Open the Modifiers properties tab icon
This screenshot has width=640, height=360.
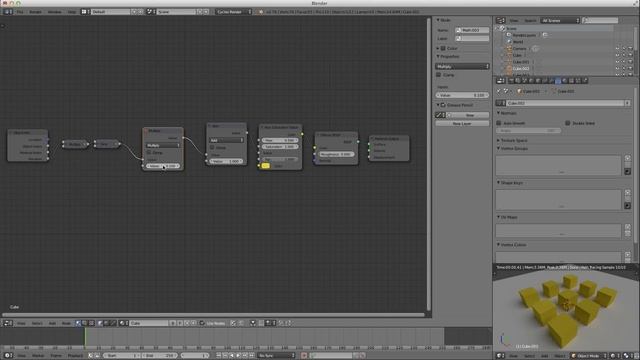(551, 81)
